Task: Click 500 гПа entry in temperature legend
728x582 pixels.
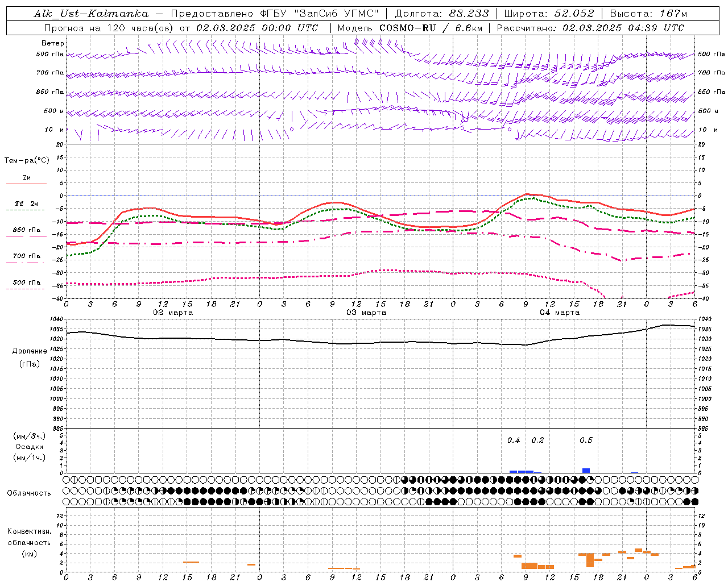Action: pyautogui.click(x=27, y=282)
